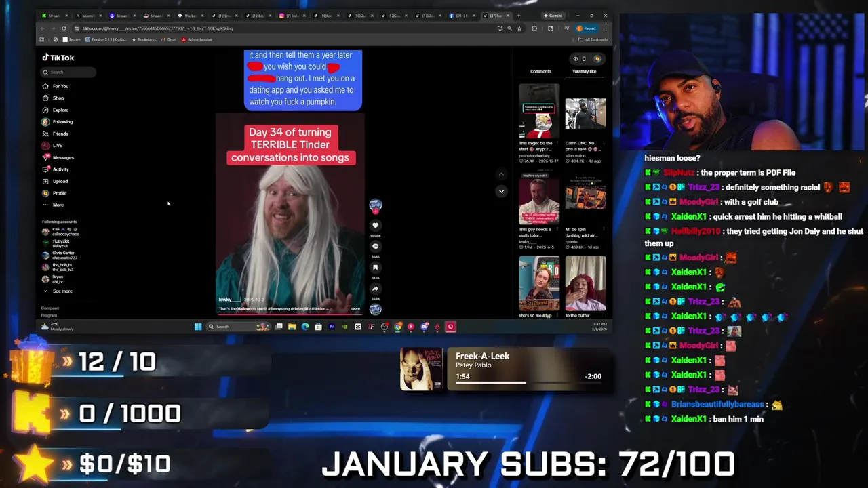868x488 pixels.
Task: Open options for 'This might be the strat'
Action: [557, 144]
